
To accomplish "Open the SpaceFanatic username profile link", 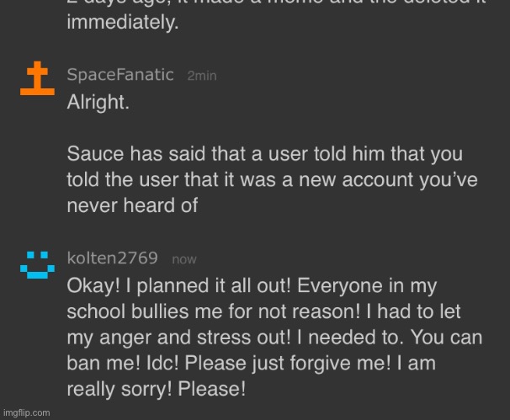I will tap(120, 76).
